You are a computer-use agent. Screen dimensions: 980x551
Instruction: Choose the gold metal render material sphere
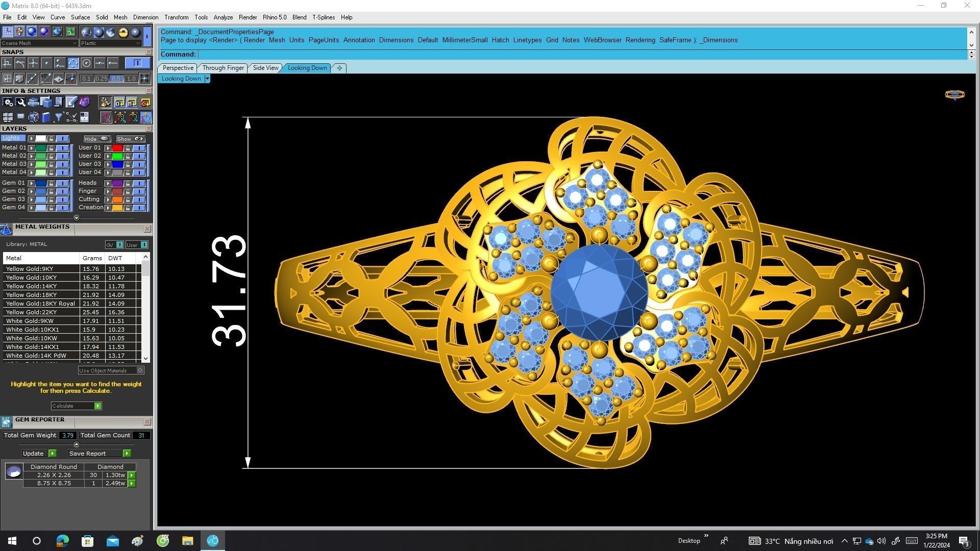coord(123,32)
